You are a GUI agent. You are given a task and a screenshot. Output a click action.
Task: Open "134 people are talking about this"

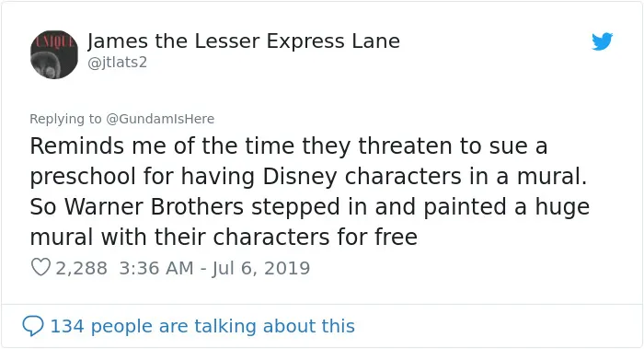[202, 326]
